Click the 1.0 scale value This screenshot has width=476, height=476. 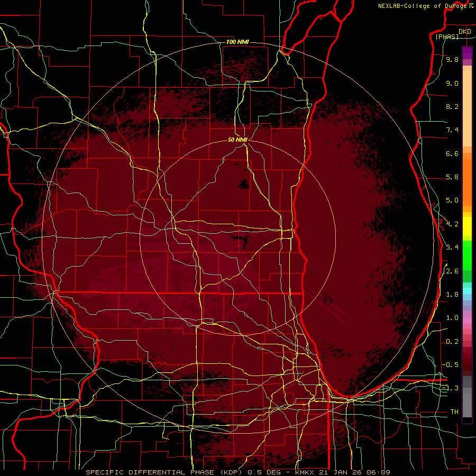pos(452,318)
